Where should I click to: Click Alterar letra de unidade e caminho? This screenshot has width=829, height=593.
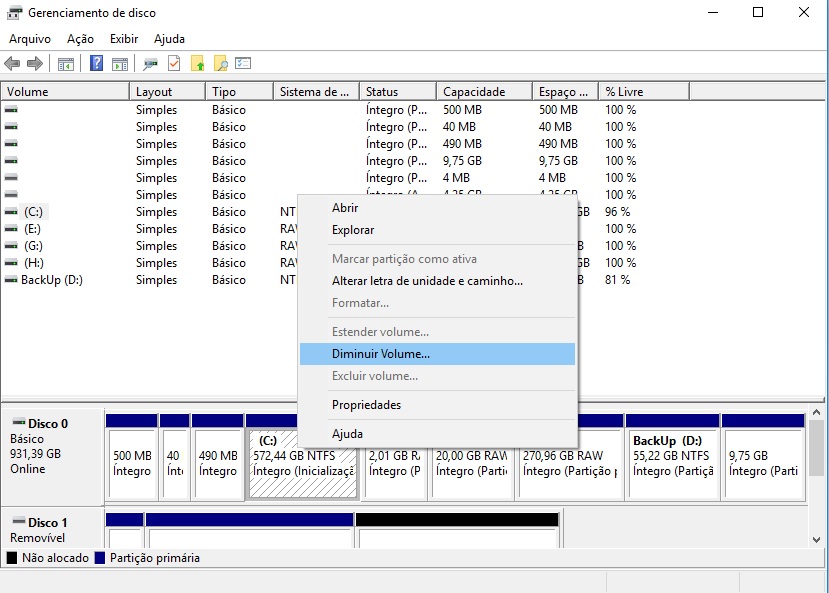point(427,281)
